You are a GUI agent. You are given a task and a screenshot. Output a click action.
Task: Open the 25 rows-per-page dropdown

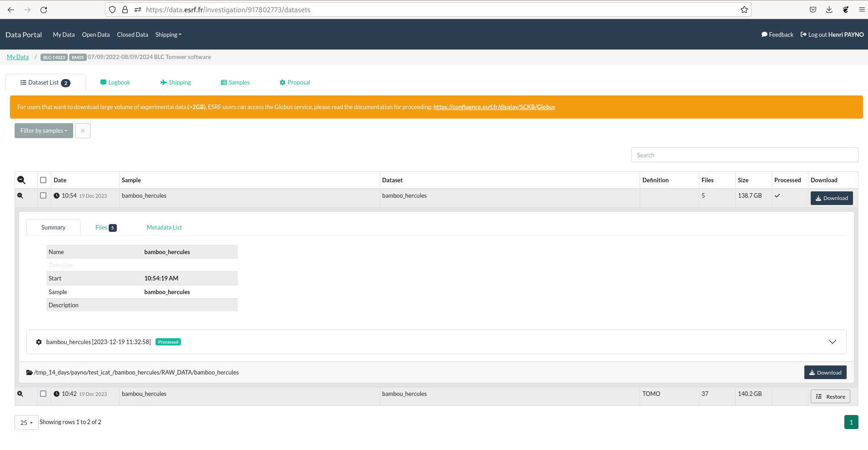26,422
